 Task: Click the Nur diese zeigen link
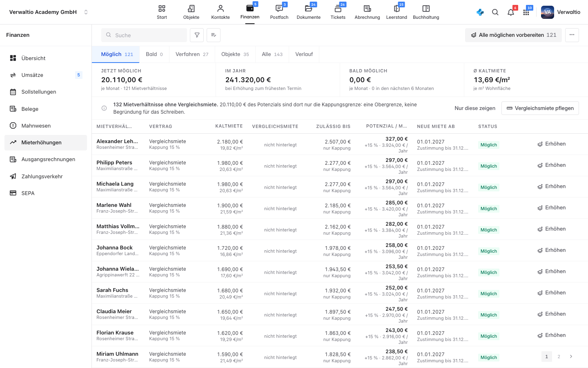(x=475, y=108)
